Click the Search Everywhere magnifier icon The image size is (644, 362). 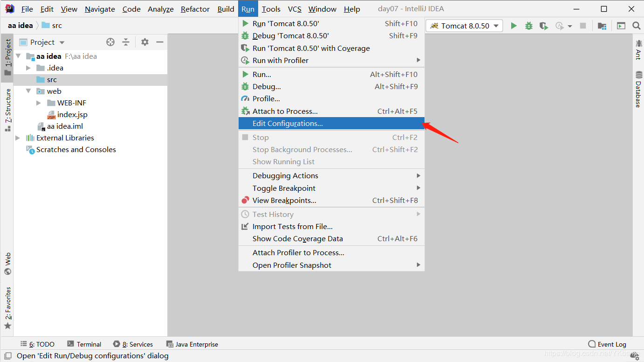pos(636,26)
